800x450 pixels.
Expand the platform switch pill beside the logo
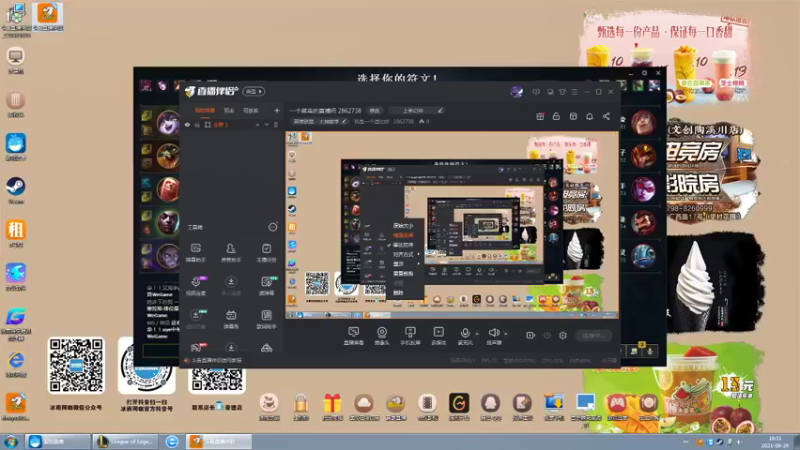pyautogui.click(x=254, y=91)
